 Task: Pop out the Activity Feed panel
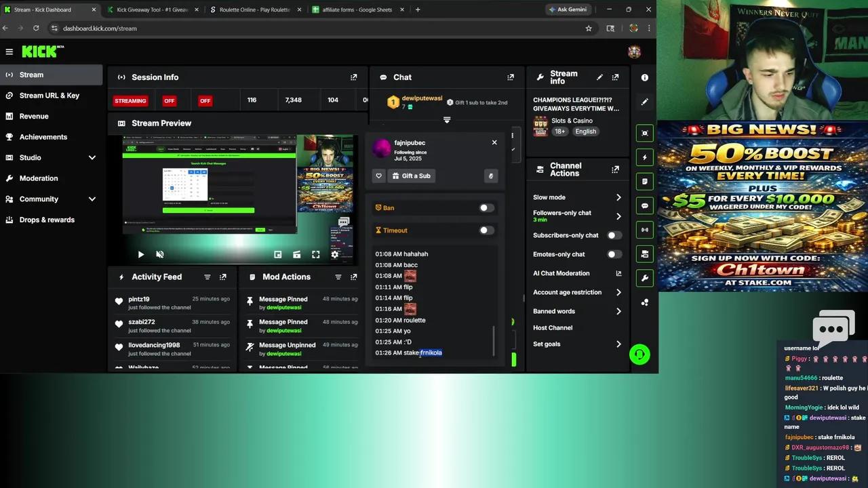(x=223, y=277)
